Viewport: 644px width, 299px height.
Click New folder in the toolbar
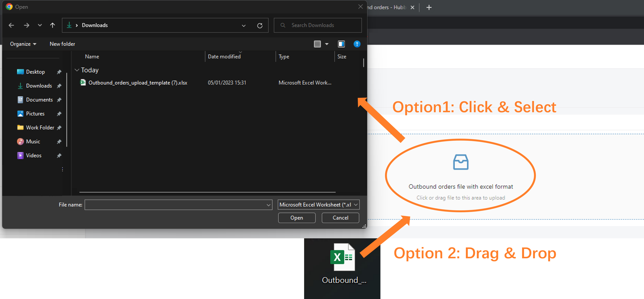[x=62, y=44]
